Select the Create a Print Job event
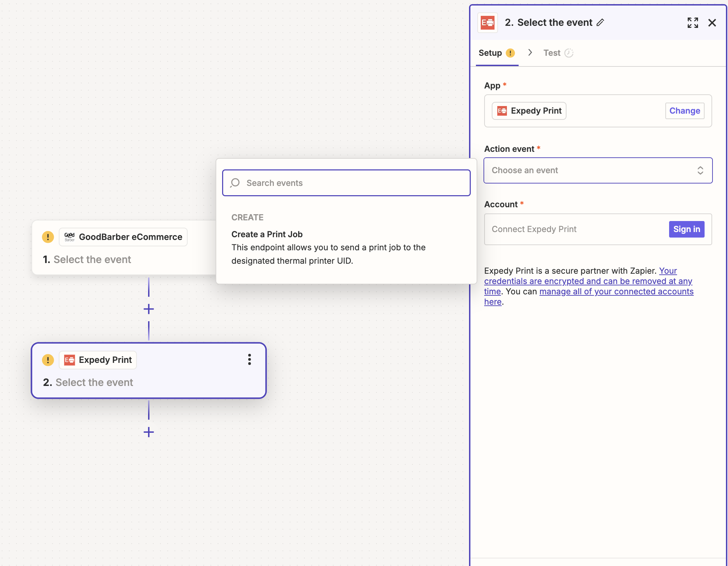 346,247
